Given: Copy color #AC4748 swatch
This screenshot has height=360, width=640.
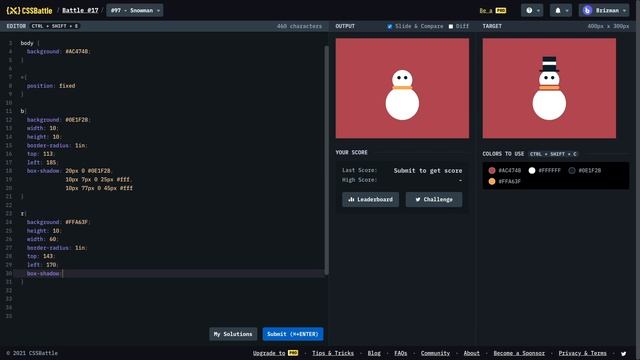Looking at the screenshot, I should point(492,171).
